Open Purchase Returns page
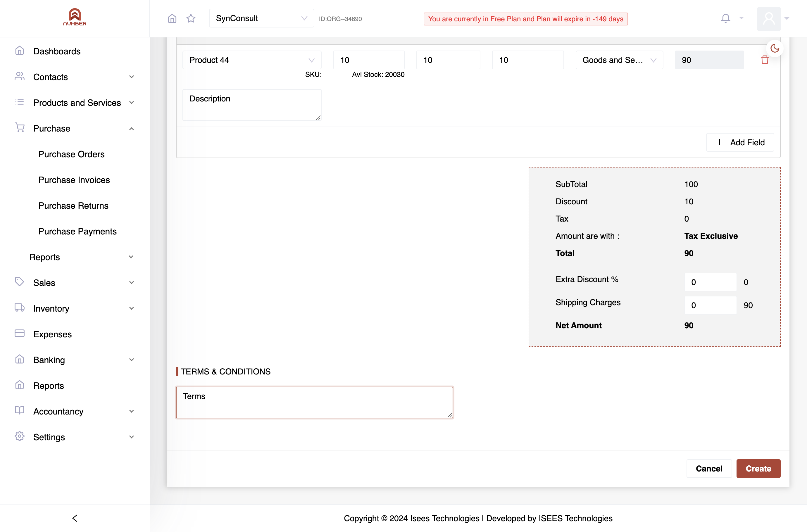This screenshot has height=532, width=807. pos(73,205)
